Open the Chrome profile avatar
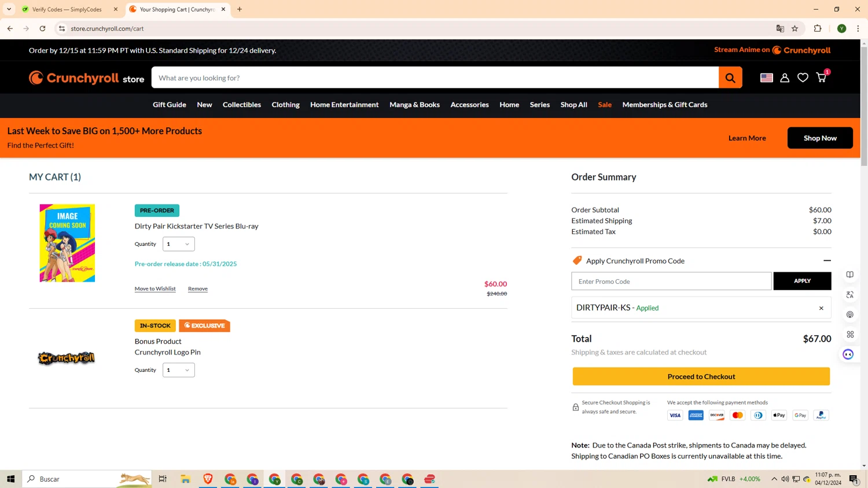This screenshot has height=488, width=868. (842, 28)
